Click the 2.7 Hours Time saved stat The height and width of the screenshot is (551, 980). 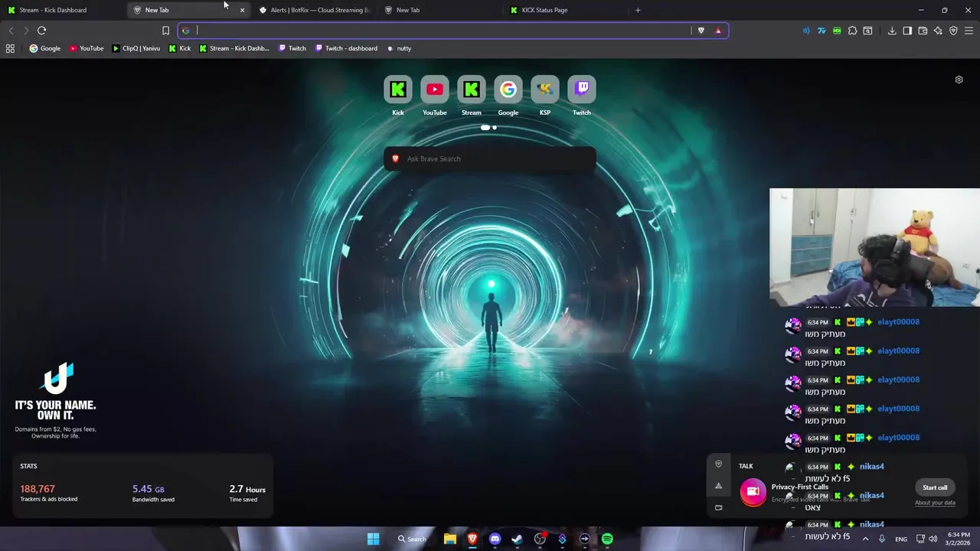[247, 493]
